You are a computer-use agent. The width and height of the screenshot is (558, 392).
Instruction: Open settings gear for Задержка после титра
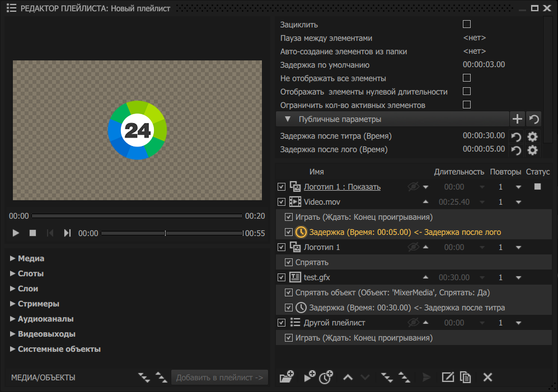click(532, 136)
